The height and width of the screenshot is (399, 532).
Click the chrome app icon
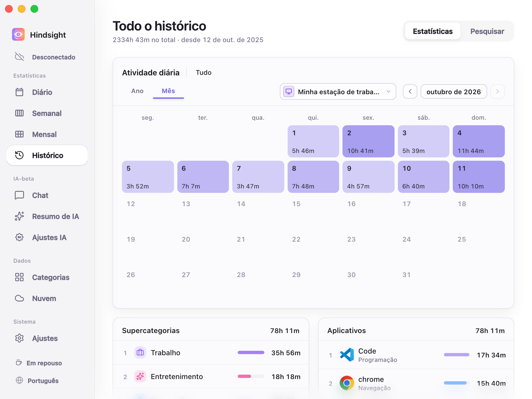click(347, 383)
